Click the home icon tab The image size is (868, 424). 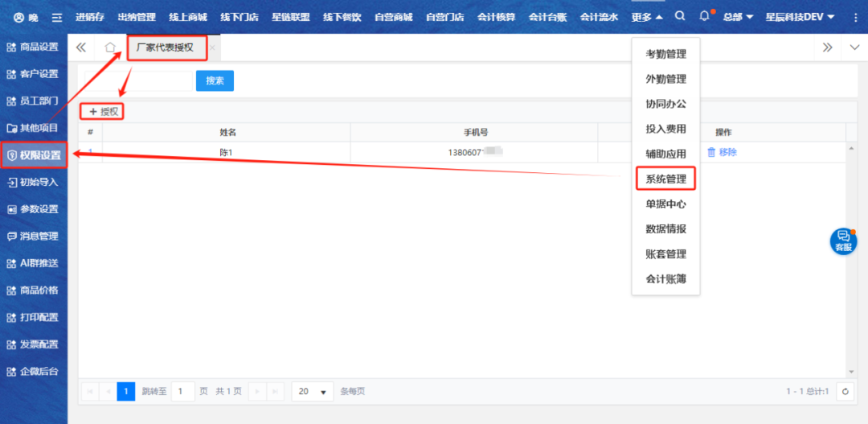point(110,47)
